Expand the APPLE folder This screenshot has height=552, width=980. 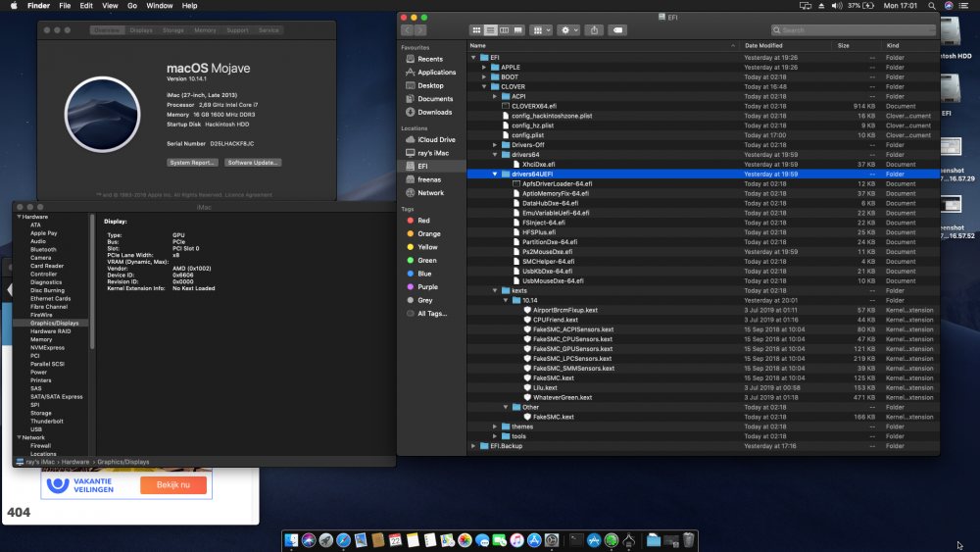(484, 68)
